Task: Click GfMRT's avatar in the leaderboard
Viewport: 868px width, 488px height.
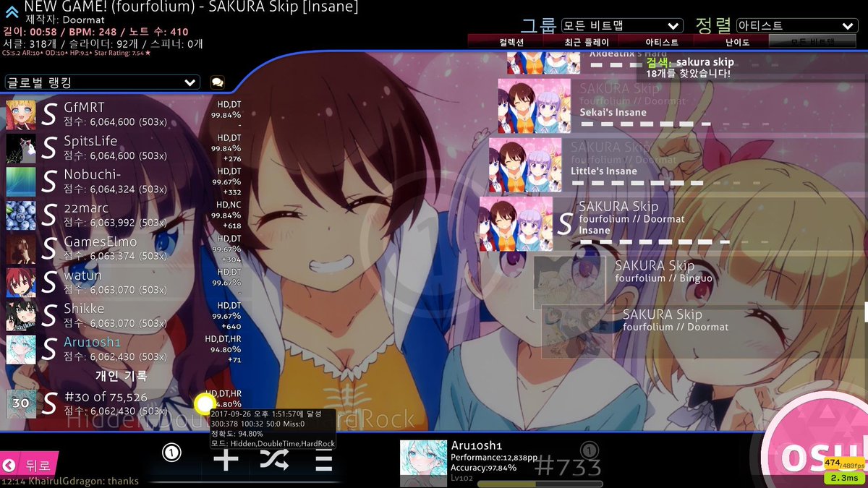Action: coord(21,115)
